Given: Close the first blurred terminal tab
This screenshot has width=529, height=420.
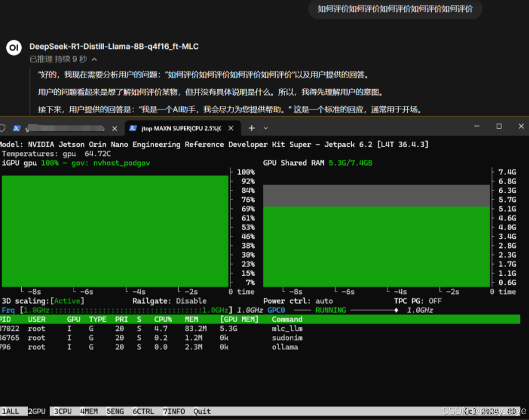Looking at the screenshot, I should point(114,128).
